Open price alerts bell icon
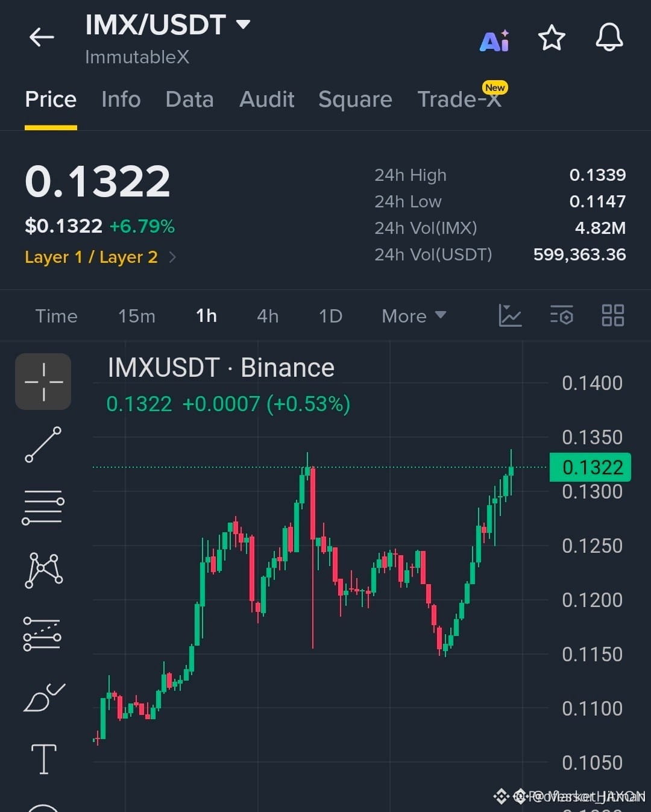The width and height of the screenshot is (651, 812). [x=609, y=37]
